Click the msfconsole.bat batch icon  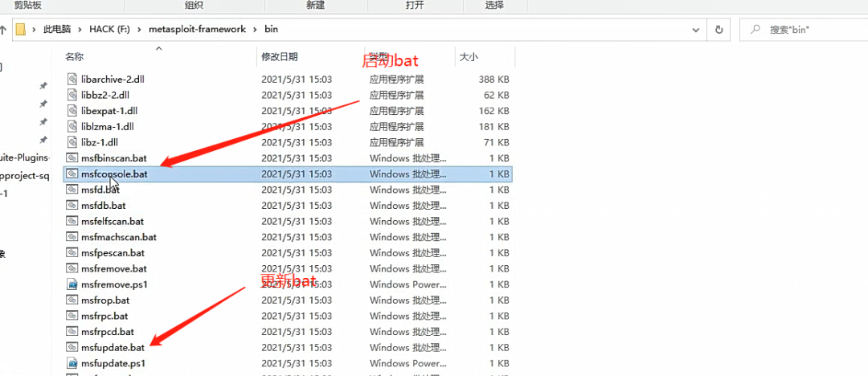(x=72, y=174)
